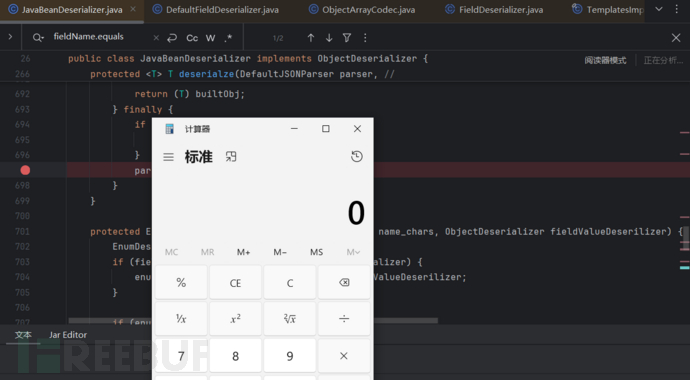Expand the editor tabs overflow chevron
Screen dimensions: 690x380
659,9
